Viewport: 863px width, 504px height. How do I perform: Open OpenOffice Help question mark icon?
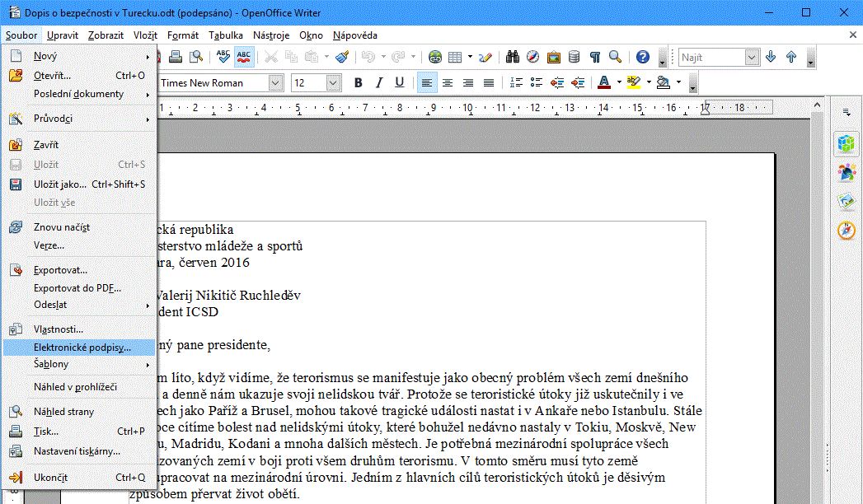(642, 57)
